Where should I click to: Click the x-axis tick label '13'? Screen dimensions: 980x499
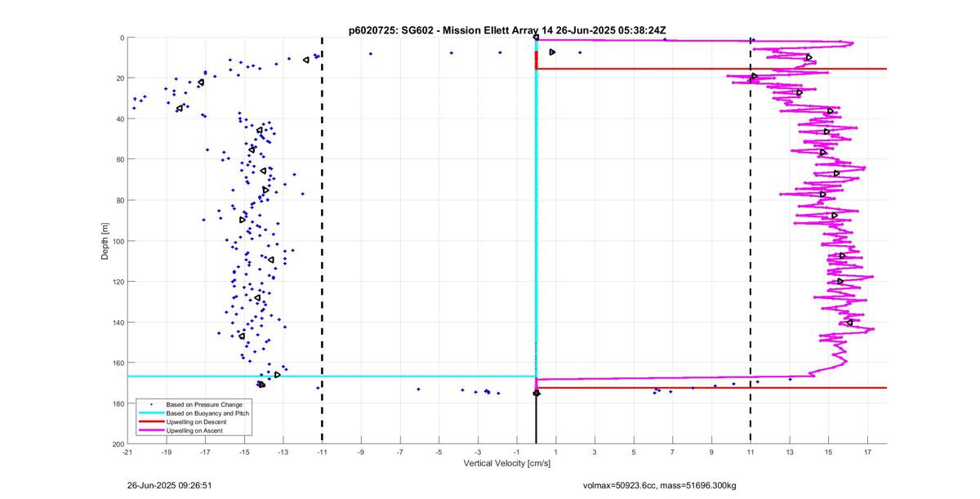pyautogui.click(x=790, y=452)
